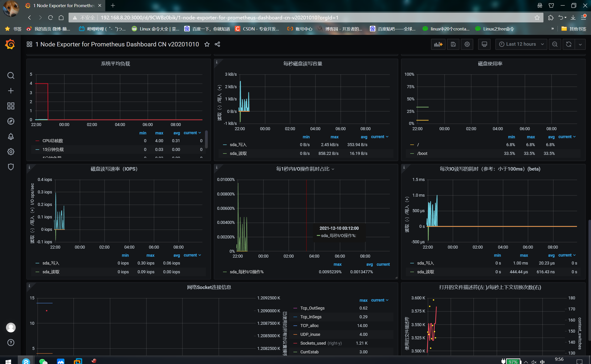Open the Dashboards grid icon in sidebar
Viewport: 591px width, 364px height.
(x=11, y=106)
